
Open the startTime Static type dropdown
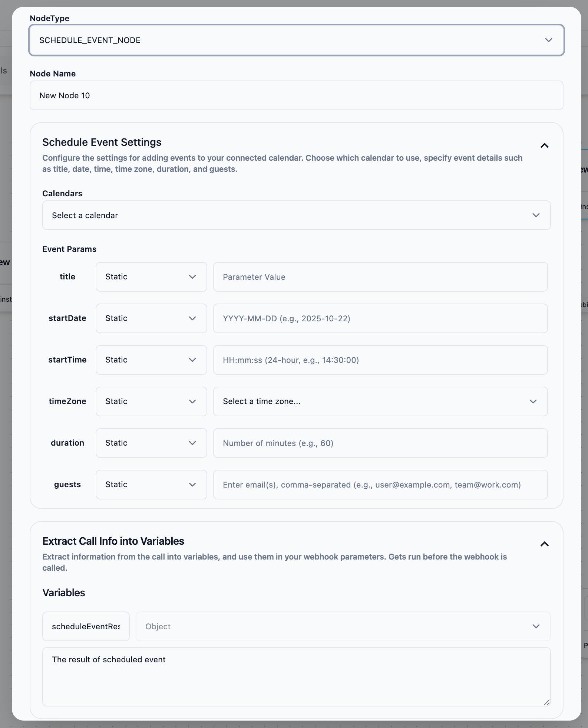(x=151, y=360)
